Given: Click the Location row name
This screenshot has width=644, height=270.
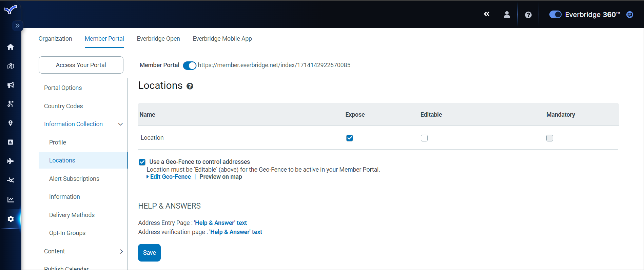Looking at the screenshot, I should [152, 138].
